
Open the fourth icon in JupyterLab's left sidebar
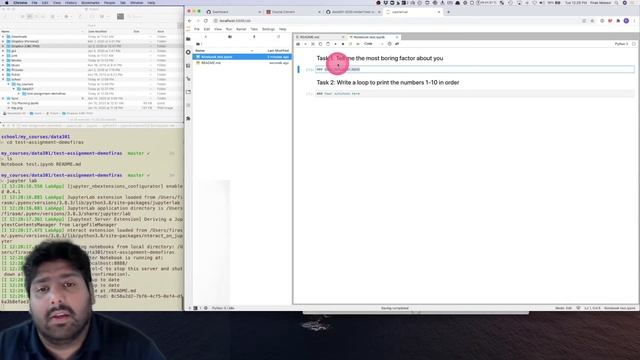(188, 79)
